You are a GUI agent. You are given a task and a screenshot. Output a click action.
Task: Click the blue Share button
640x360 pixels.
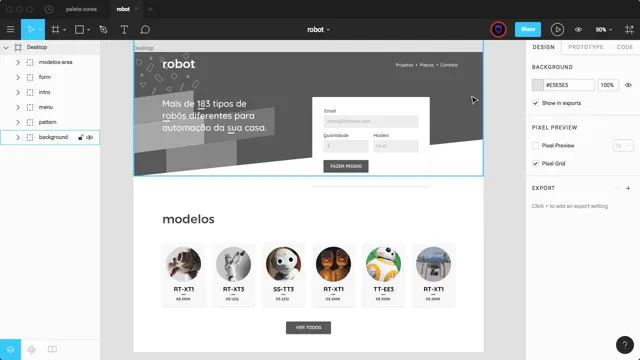tap(528, 29)
